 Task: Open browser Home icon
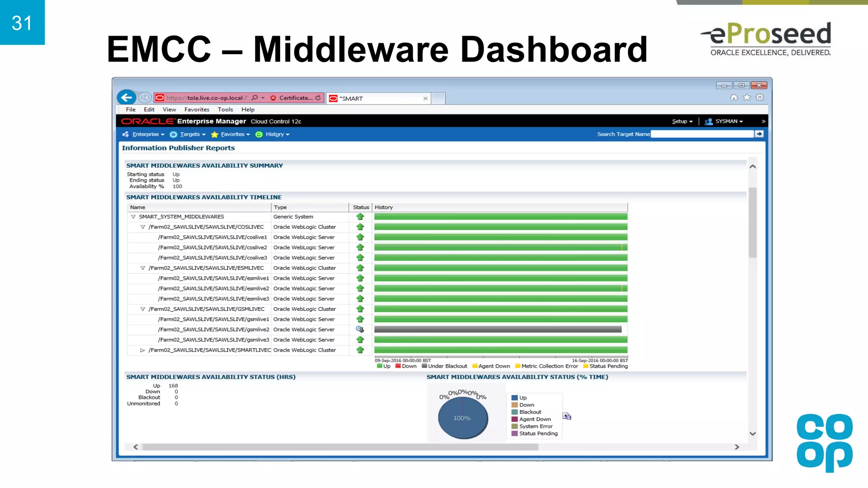pos(734,98)
